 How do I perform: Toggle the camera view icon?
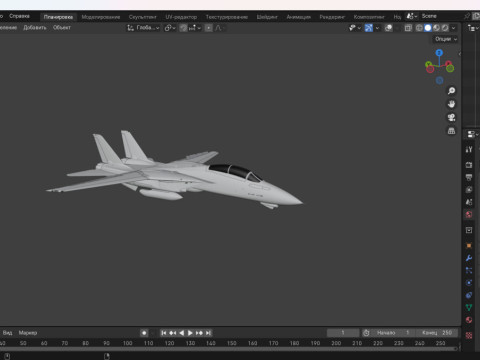pyautogui.click(x=451, y=117)
